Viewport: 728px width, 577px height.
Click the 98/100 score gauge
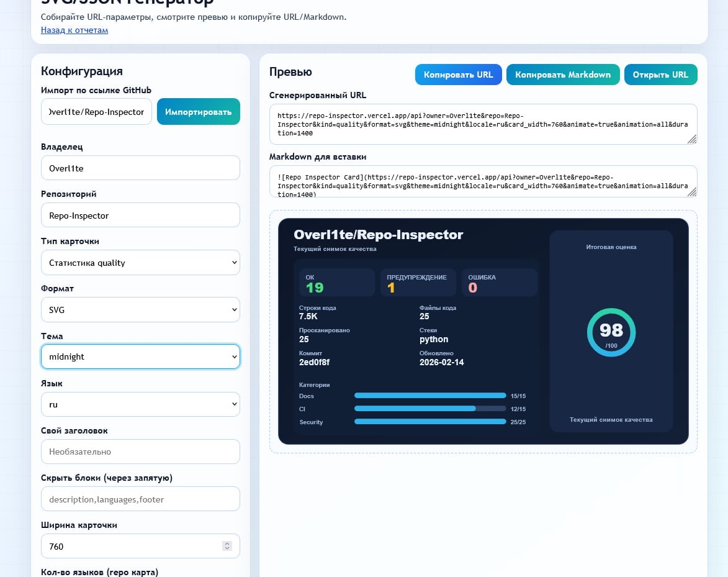coord(611,332)
